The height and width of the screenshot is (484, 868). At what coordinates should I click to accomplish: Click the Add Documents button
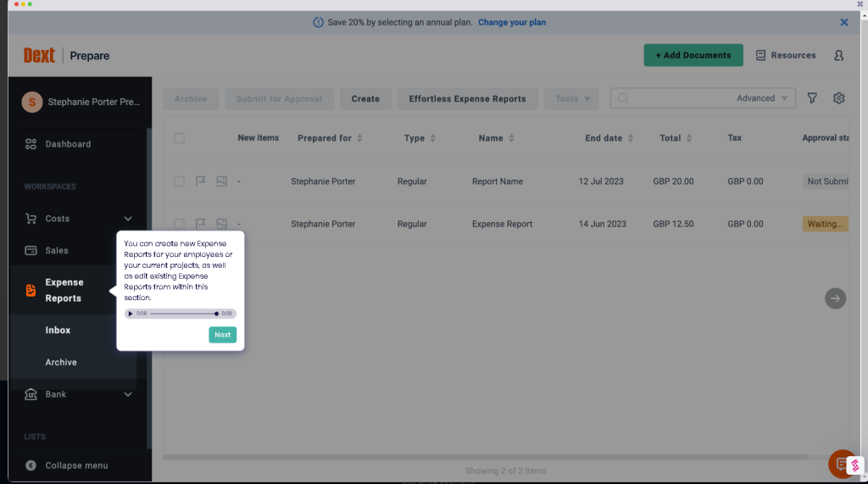point(693,55)
